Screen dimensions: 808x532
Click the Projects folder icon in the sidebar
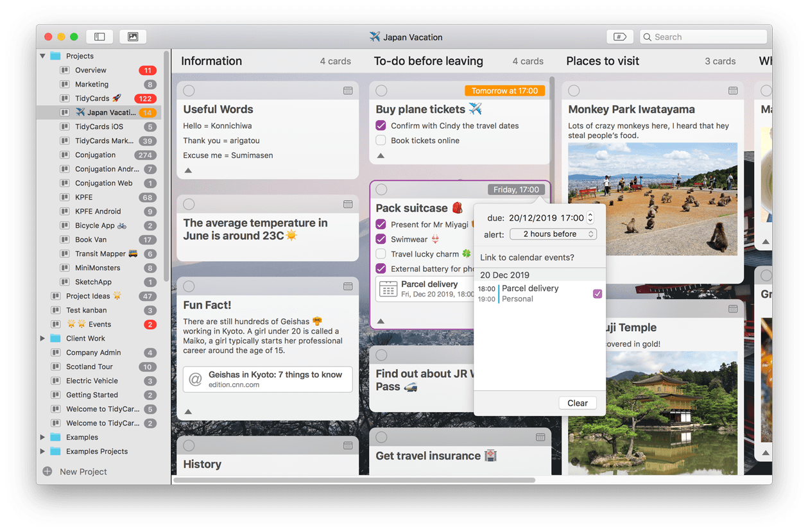coord(57,56)
